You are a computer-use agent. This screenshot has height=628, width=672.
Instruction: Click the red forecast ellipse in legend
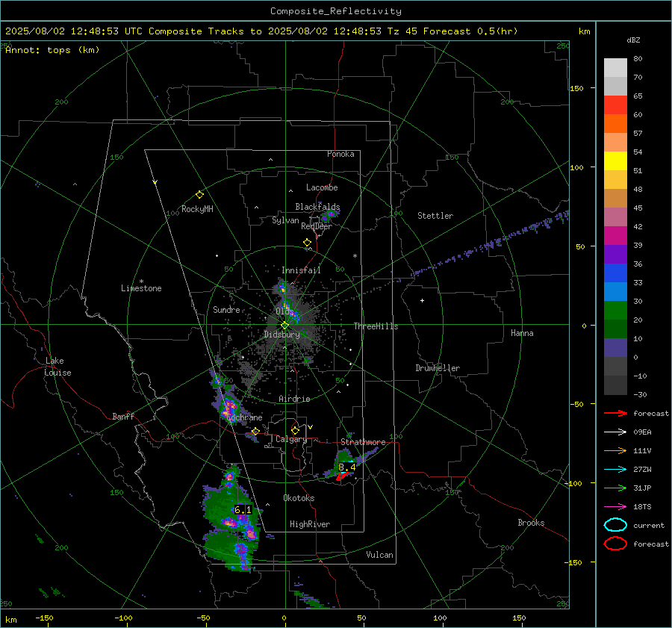(615, 544)
